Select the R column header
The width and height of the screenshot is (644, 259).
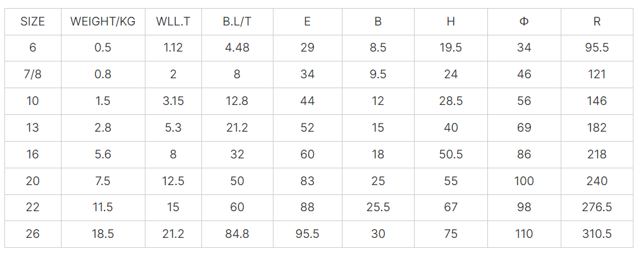(x=597, y=21)
